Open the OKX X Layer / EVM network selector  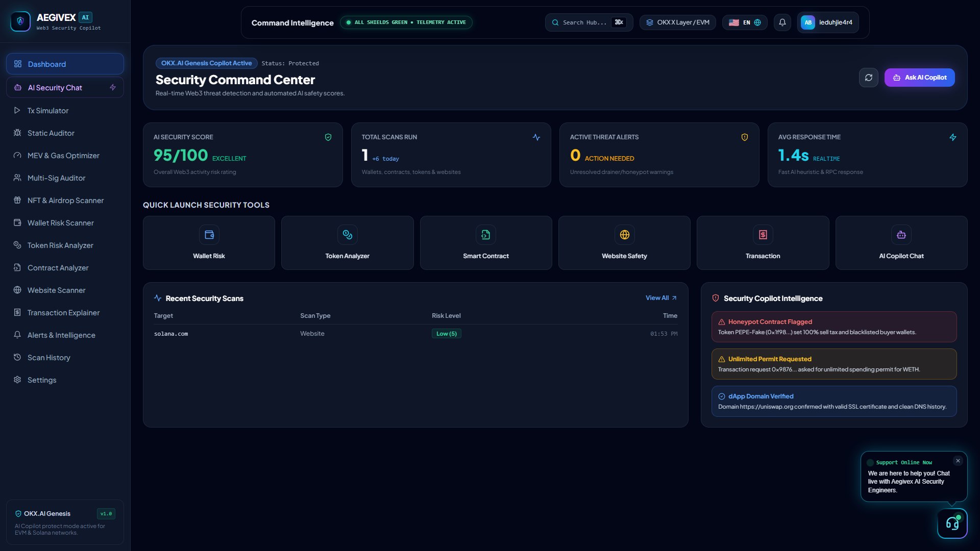point(677,22)
